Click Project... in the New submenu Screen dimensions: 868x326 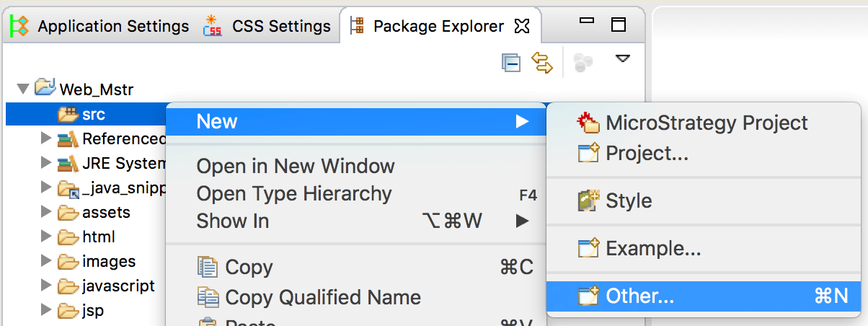tap(647, 153)
